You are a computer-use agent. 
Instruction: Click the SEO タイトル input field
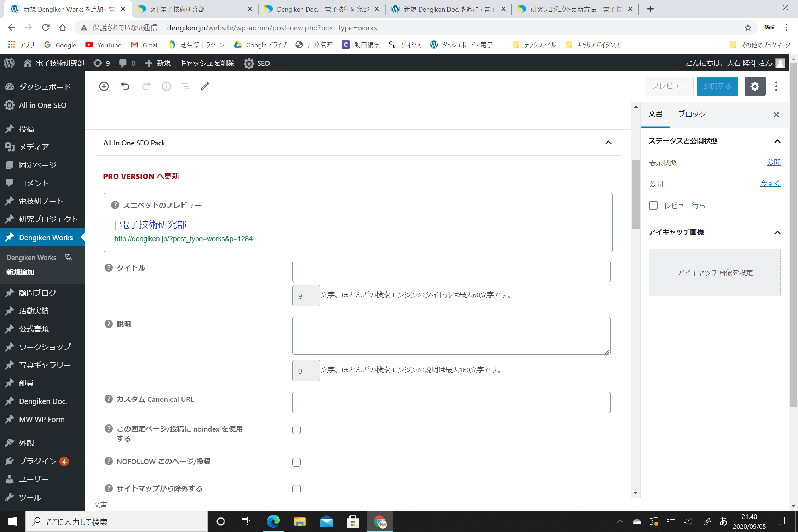click(x=451, y=271)
